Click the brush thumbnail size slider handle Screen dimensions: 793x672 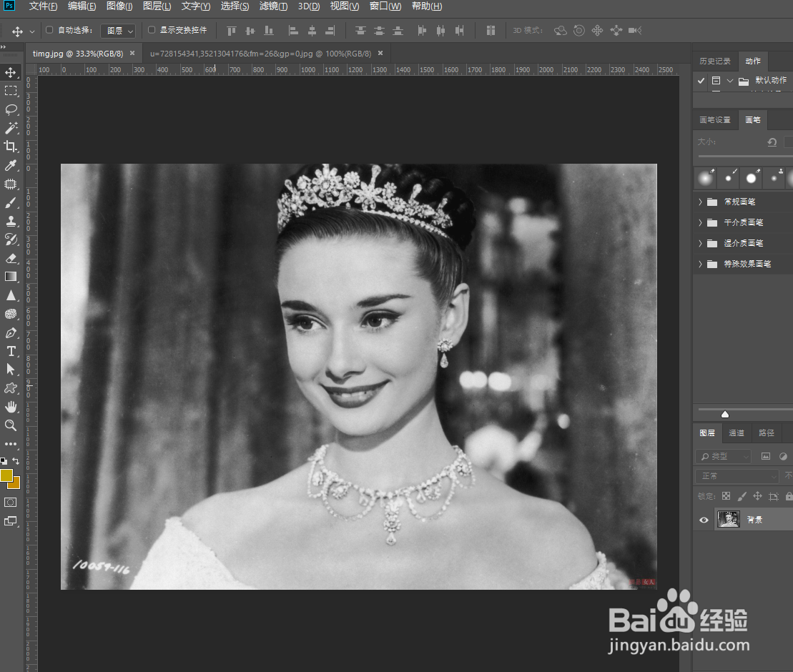click(x=725, y=415)
